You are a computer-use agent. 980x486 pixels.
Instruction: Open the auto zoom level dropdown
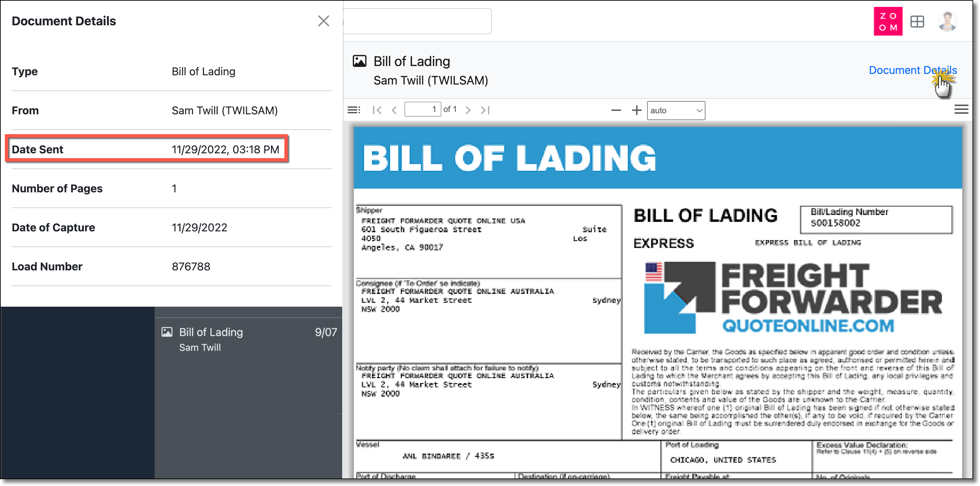coord(676,110)
